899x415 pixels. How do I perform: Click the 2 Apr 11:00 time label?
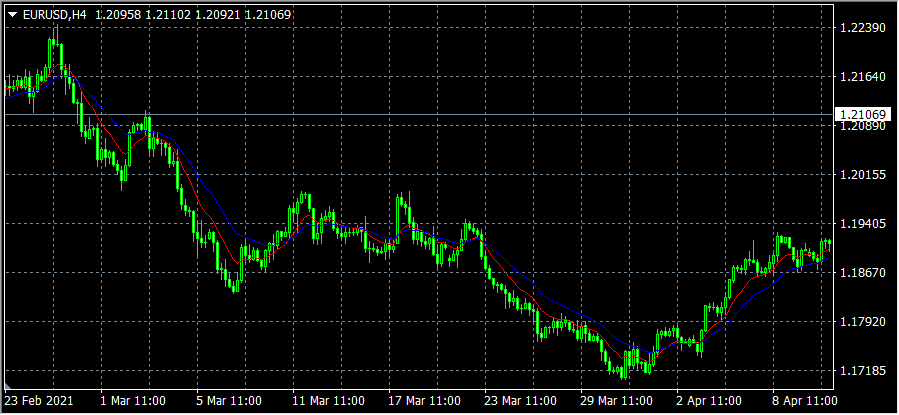click(708, 401)
